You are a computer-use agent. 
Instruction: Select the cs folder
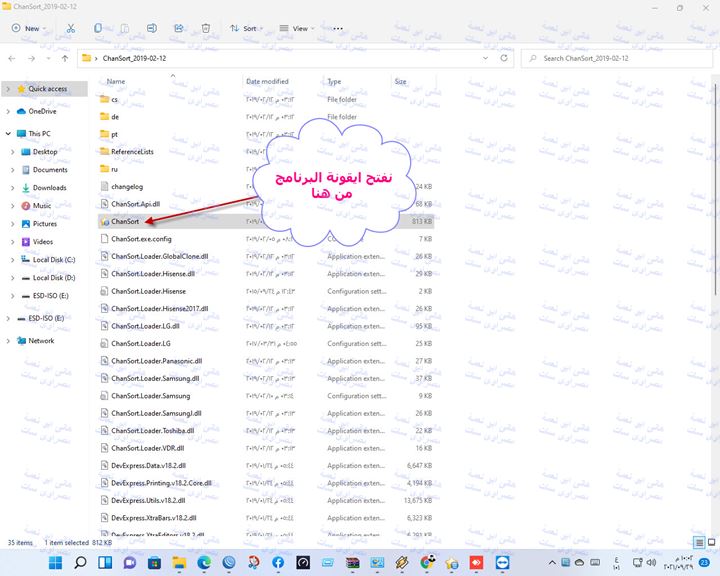click(114, 99)
